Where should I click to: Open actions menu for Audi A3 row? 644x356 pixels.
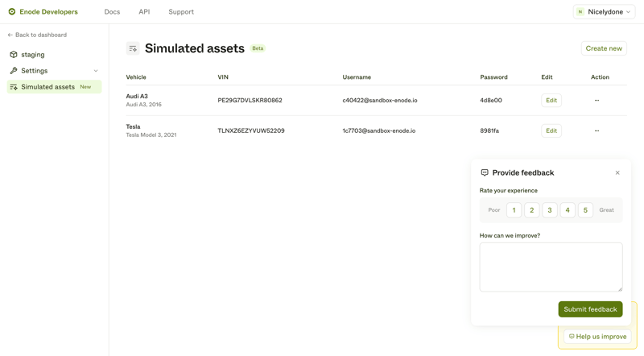[x=597, y=101]
